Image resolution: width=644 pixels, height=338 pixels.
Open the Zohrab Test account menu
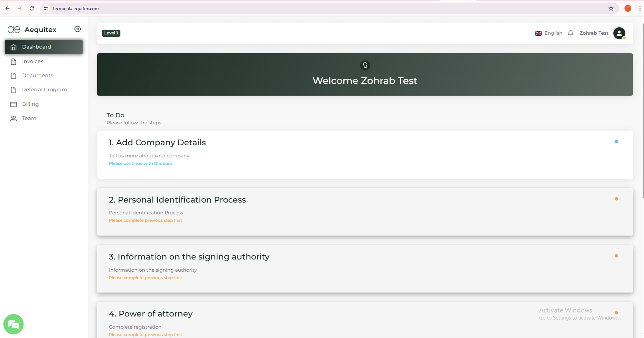(x=594, y=33)
